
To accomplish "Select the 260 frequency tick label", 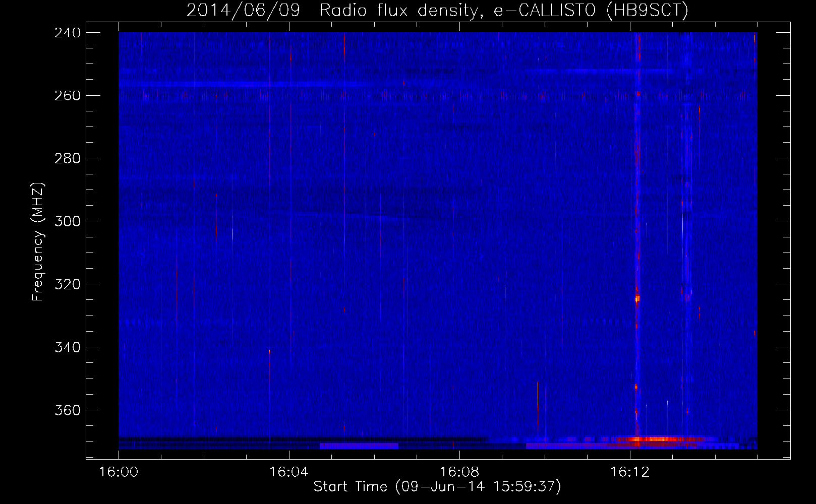I will [x=68, y=95].
